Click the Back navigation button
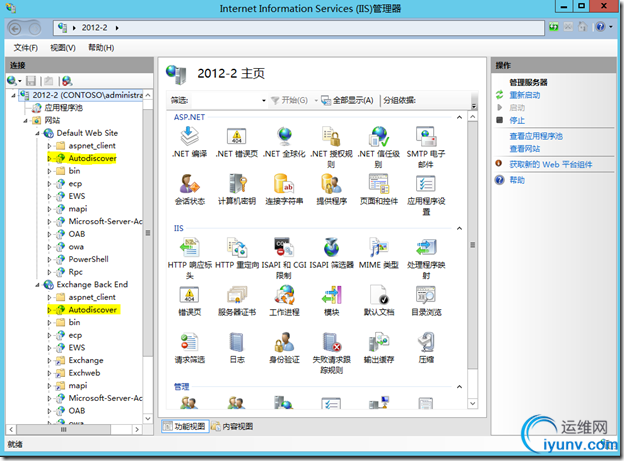The image size is (624, 461). point(15,29)
